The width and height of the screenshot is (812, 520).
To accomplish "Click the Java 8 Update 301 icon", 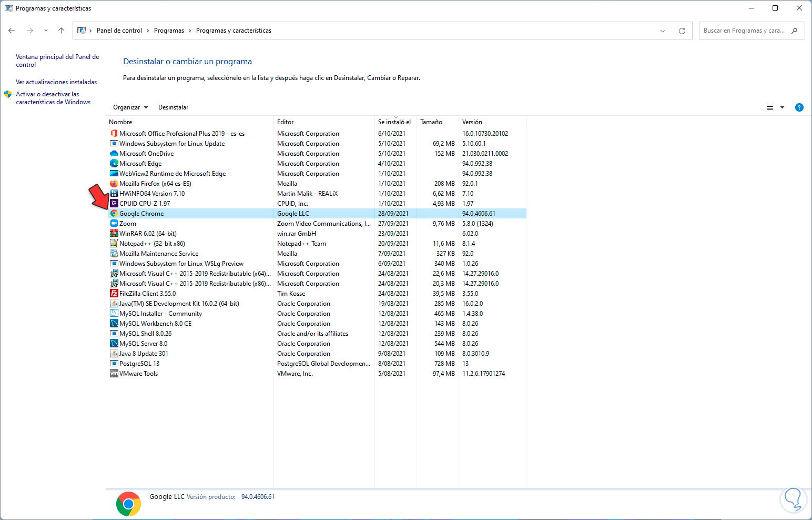I will click(x=114, y=354).
